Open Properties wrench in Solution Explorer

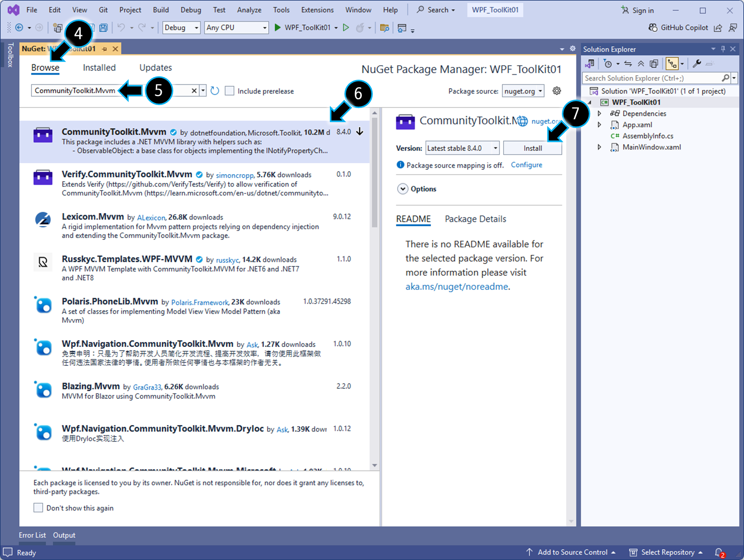(697, 64)
